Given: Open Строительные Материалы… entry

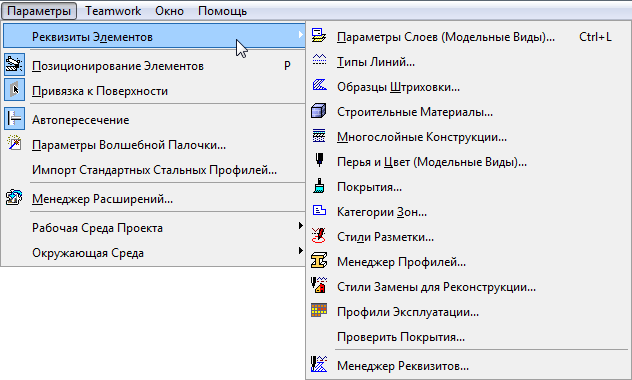Looking at the screenshot, I should 415,112.
